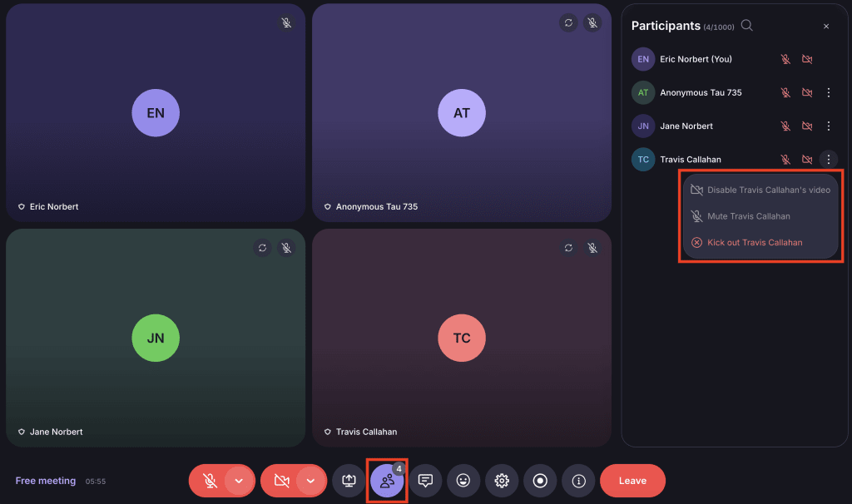Expand the microphone options chevron
Viewport: 852px width, 504px height.
coord(240,481)
